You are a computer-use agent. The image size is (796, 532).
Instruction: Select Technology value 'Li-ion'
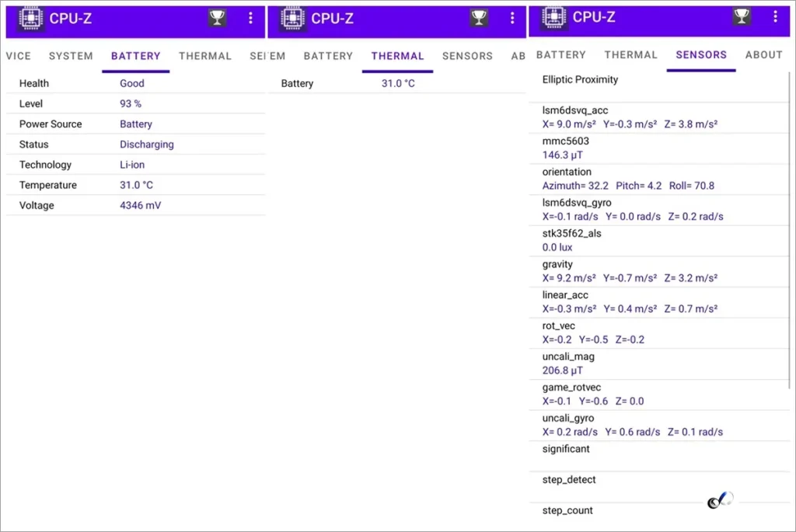[132, 165]
